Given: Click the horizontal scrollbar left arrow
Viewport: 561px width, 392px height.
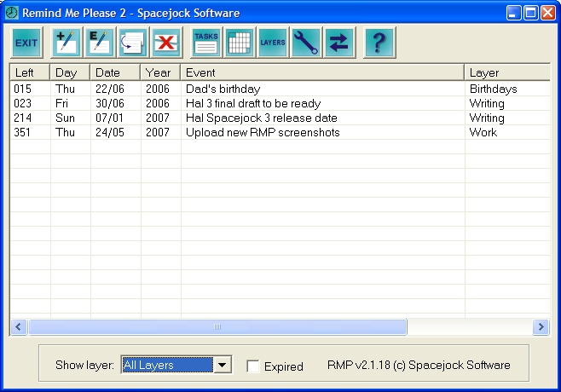Looking at the screenshot, I should tap(19, 327).
